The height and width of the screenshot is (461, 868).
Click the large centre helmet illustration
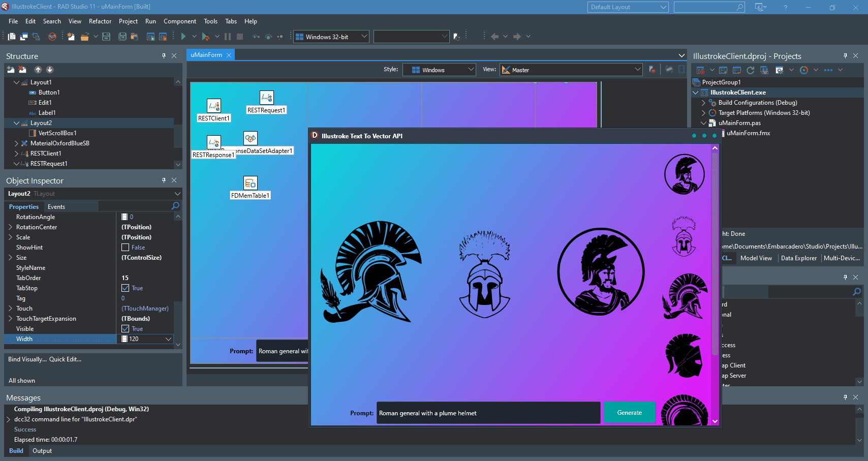tap(484, 274)
